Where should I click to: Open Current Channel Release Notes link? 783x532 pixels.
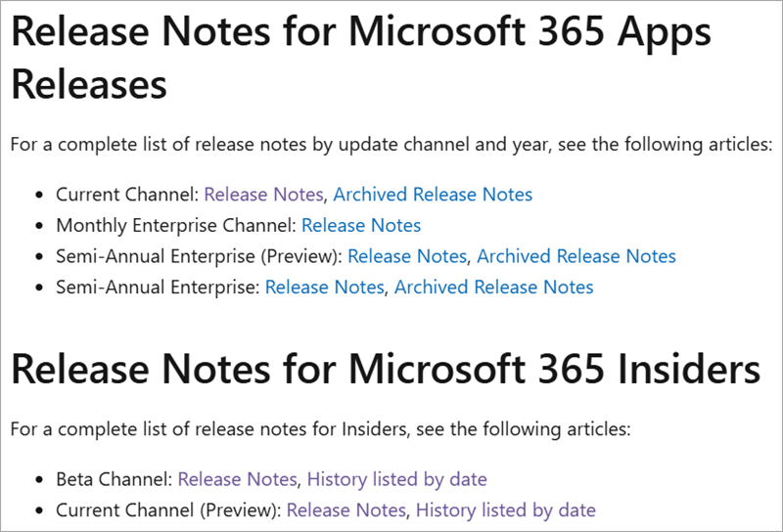pyautogui.click(x=263, y=195)
